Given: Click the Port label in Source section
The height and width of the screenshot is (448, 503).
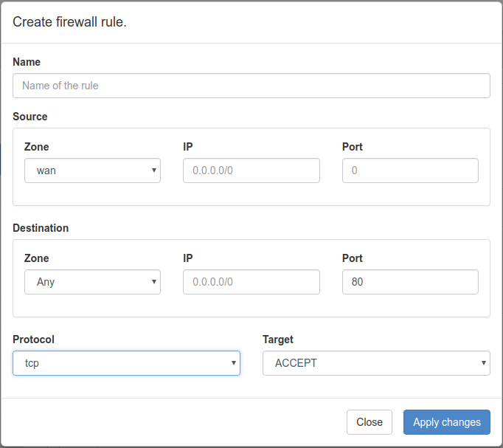Looking at the screenshot, I should point(353,147).
